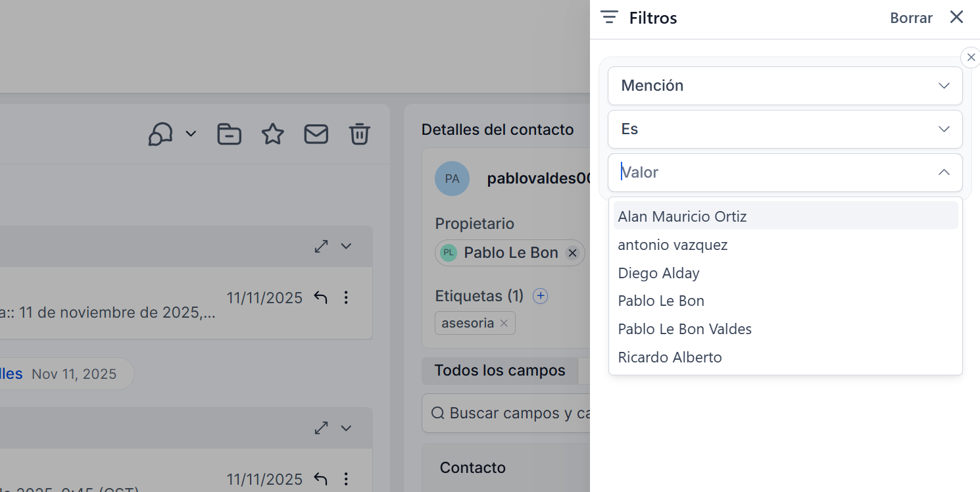The width and height of the screenshot is (980, 492).
Task: Close the Filtros panel
Action: (x=956, y=18)
